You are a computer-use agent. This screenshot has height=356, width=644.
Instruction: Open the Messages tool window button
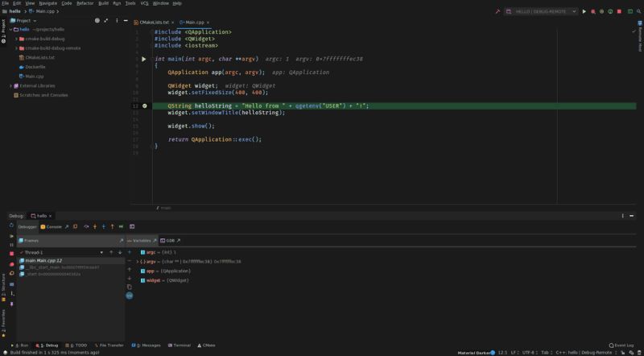point(146,346)
